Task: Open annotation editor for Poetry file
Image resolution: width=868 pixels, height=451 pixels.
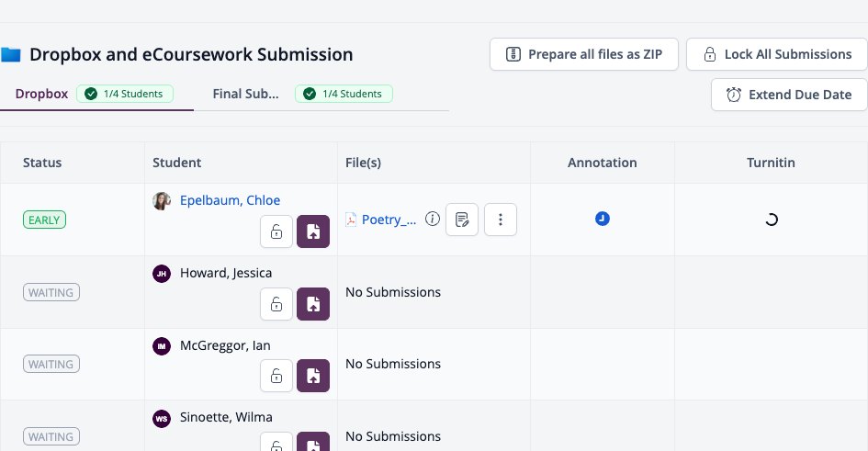Action: pos(462,220)
